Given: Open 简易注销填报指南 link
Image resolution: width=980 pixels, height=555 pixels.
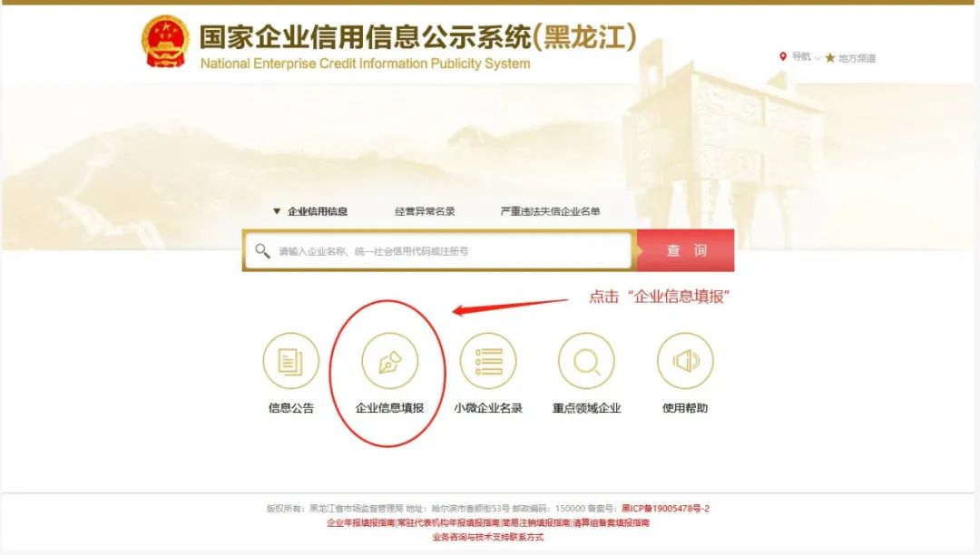Looking at the screenshot, I should click(x=536, y=523).
